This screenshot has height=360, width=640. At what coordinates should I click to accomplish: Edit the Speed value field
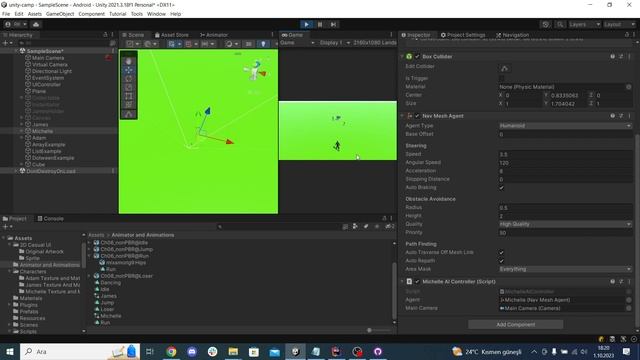tap(565, 155)
